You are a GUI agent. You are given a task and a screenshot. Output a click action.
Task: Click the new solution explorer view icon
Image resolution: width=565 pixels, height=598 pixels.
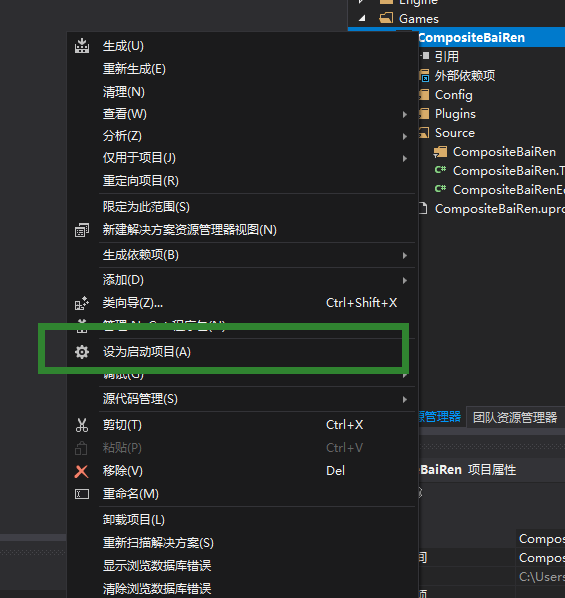click(82, 230)
